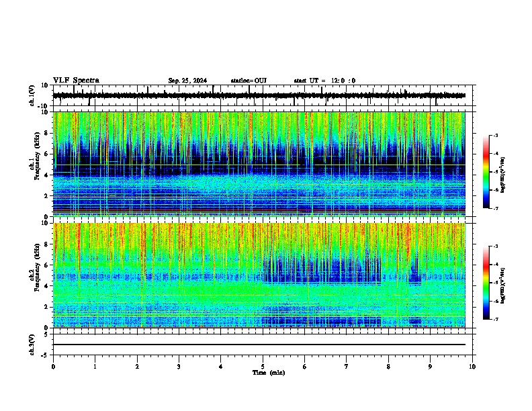Click the 'Time (min)' axis label
Image resolution: width=532 pixels, height=411 pixels.
(x=269, y=373)
